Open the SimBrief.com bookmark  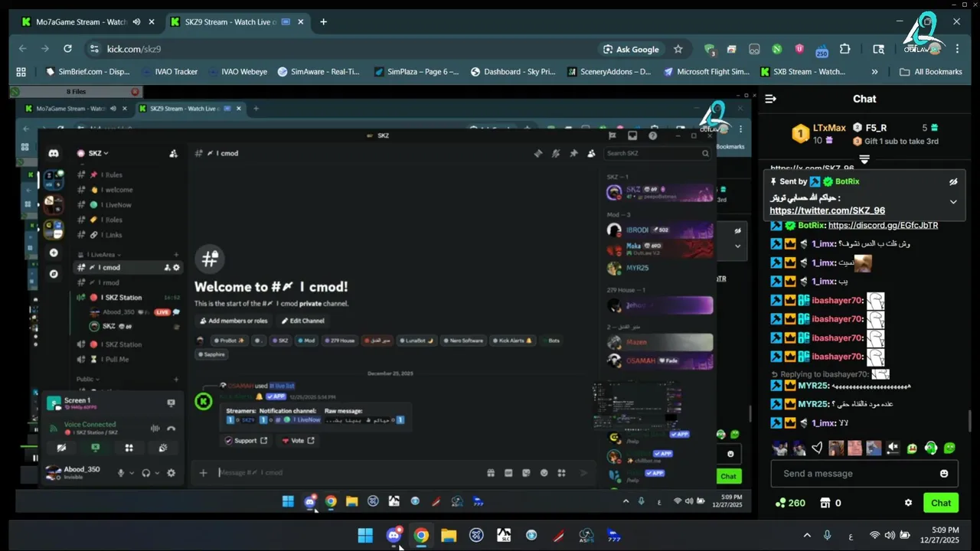pos(88,72)
